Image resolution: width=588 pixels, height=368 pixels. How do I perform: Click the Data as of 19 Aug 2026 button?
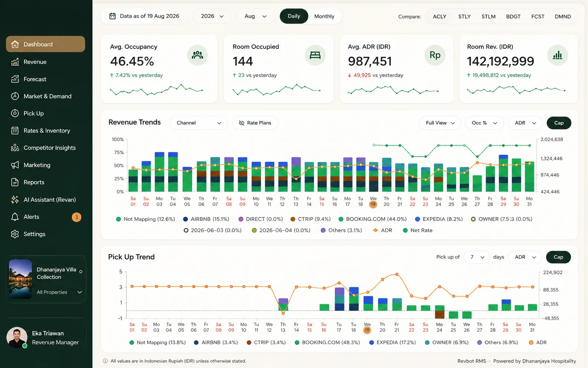pos(144,16)
